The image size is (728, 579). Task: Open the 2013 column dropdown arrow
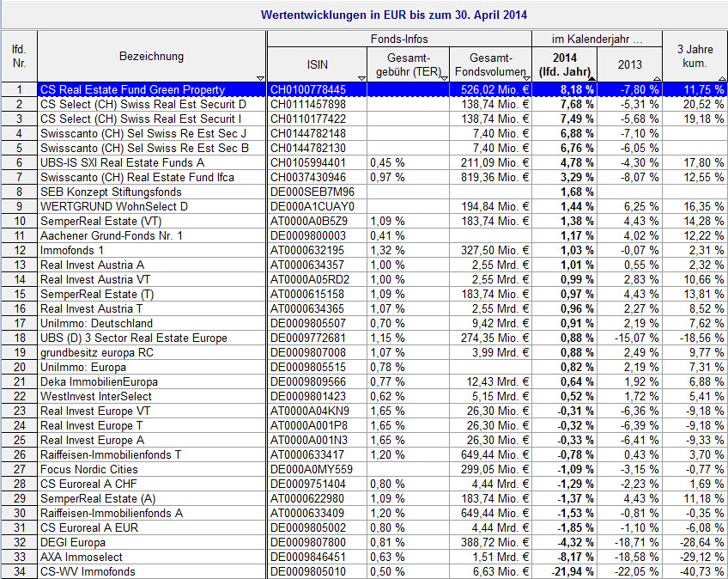655,77
